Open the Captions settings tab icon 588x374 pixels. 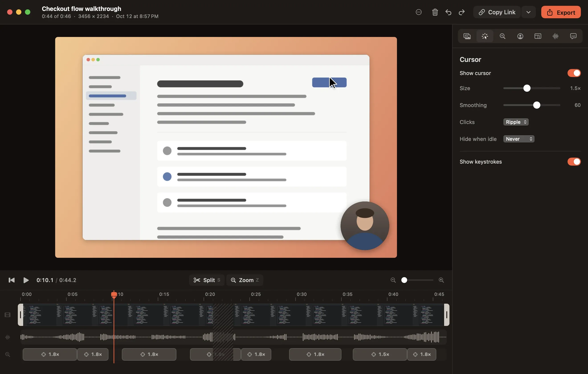click(x=573, y=36)
